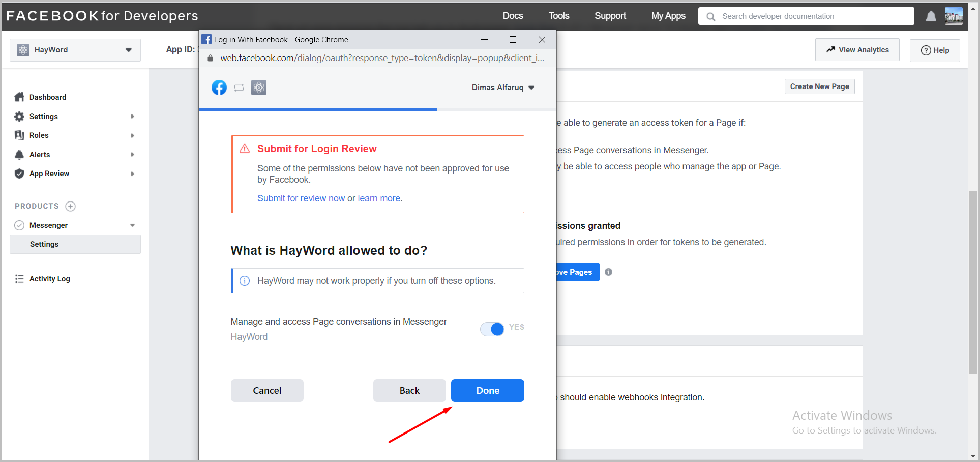Click the search magnifier icon
The height and width of the screenshot is (462, 980).
pyautogui.click(x=711, y=16)
